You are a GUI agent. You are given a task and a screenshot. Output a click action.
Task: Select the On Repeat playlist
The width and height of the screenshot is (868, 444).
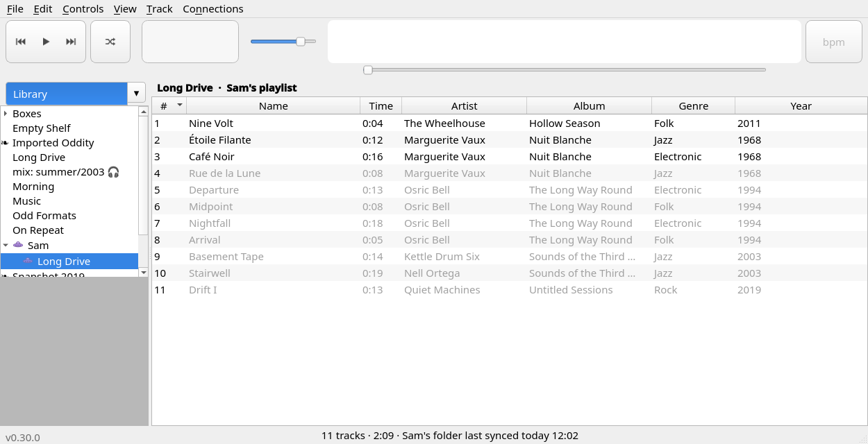38,230
